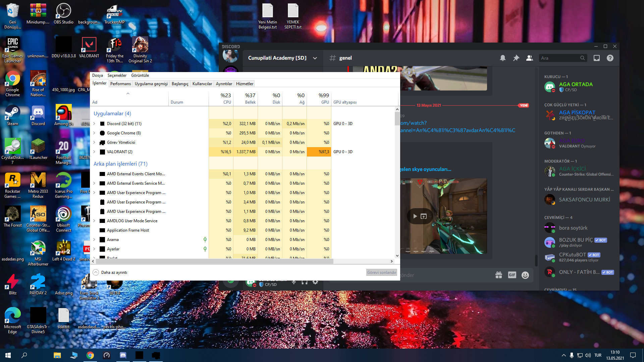The image size is (644, 362).
Task: Open File Explorer from the taskbar
Action: 57,355
